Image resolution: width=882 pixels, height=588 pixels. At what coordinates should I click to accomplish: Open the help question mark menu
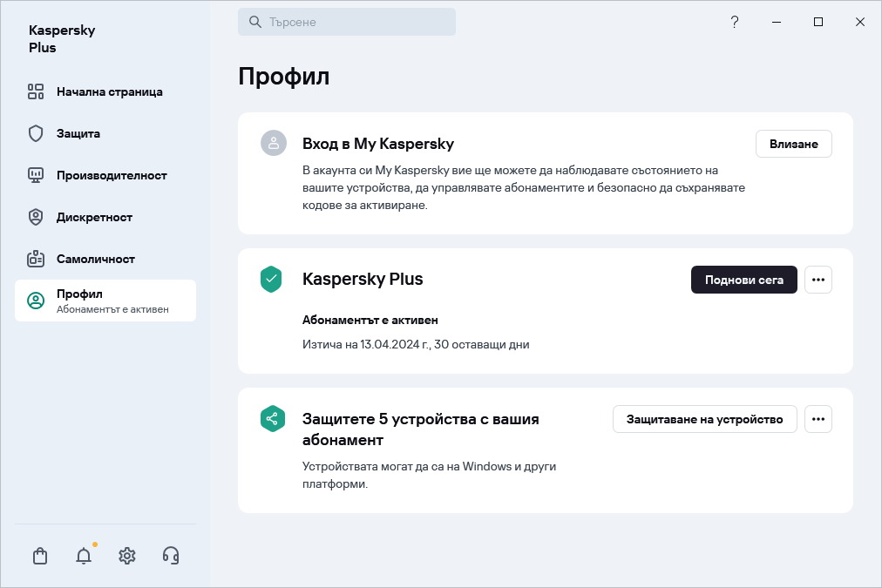coord(734,22)
